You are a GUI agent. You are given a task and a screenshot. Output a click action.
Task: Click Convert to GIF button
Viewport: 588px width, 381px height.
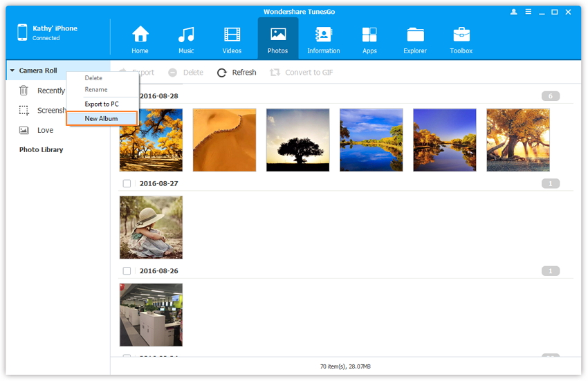pos(302,73)
